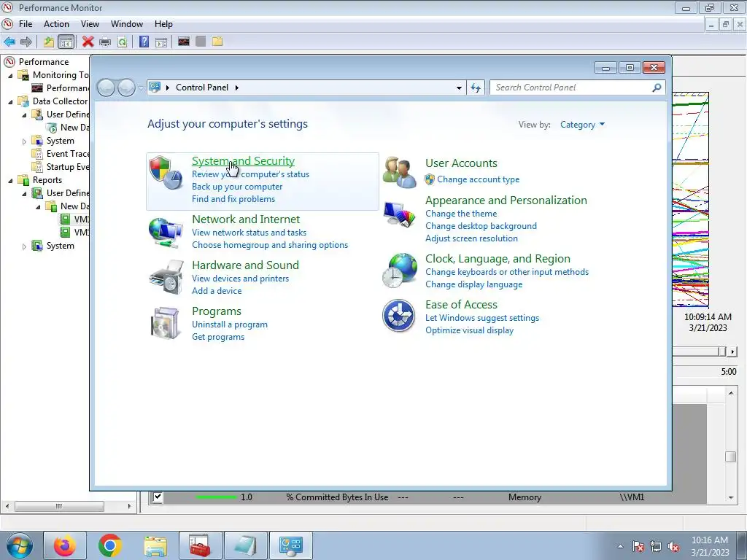Click the taskbar clock showing 10:16 AM

coord(709,546)
